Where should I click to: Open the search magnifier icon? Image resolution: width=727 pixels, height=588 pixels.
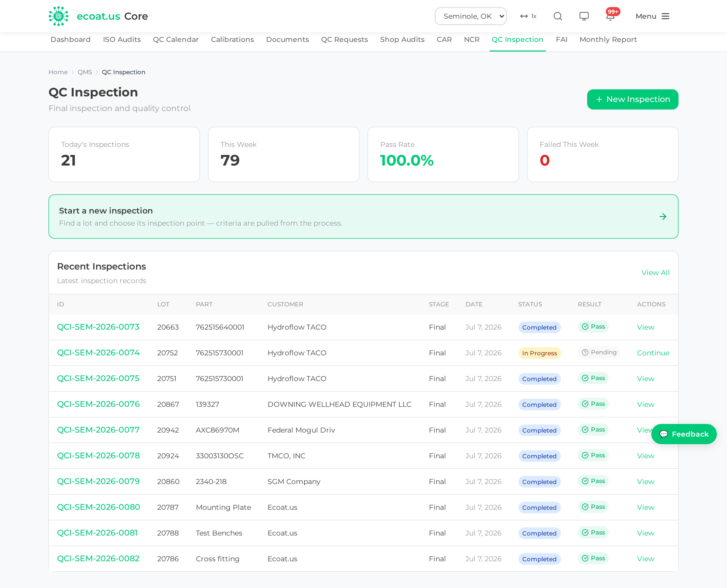[x=558, y=16]
